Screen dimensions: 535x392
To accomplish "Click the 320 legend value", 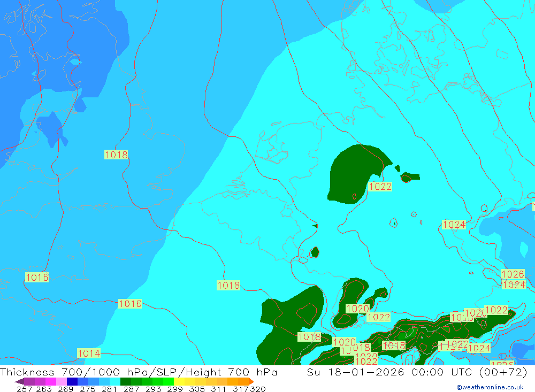I will click(x=258, y=389).
